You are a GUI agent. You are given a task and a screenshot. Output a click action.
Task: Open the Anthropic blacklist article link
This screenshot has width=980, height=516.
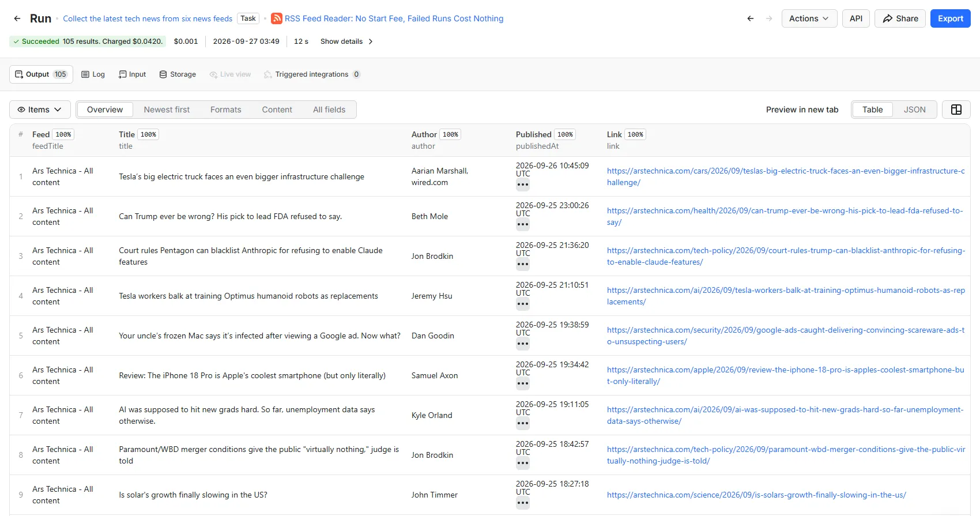(786, 256)
